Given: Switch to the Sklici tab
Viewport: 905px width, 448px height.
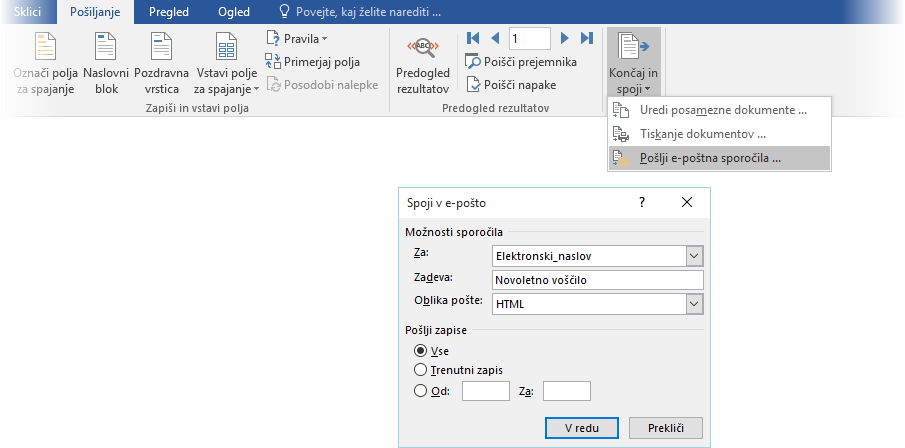Looking at the screenshot, I should (x=28, y=12).
